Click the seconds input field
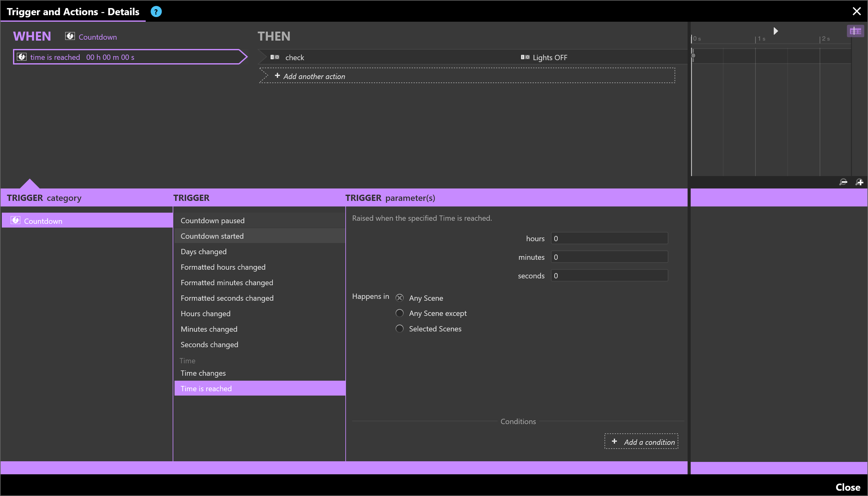 [x=609, y=276]
